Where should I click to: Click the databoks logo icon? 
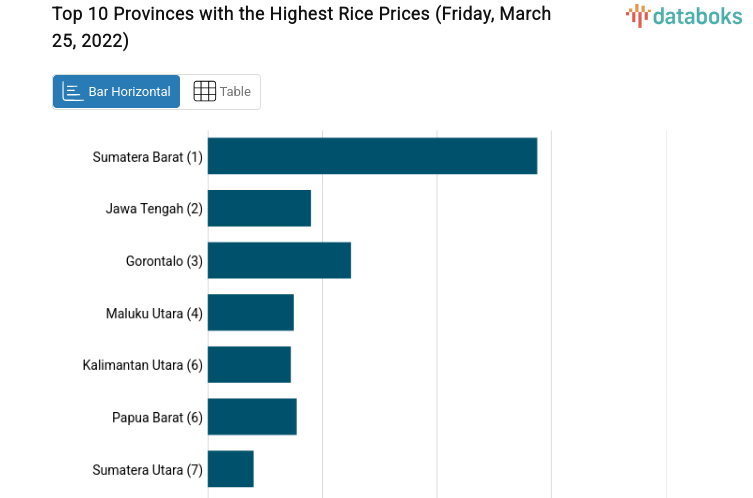(637, 14)
